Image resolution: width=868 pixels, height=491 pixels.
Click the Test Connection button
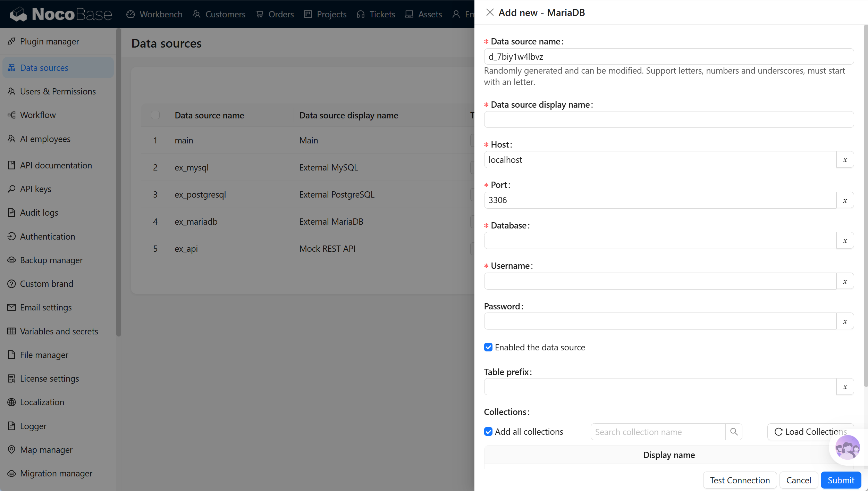click(x=740, y=480)
